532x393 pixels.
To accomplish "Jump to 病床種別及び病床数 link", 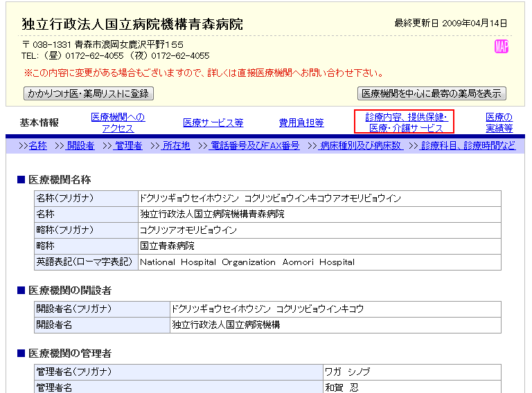I will pos(361,146).
